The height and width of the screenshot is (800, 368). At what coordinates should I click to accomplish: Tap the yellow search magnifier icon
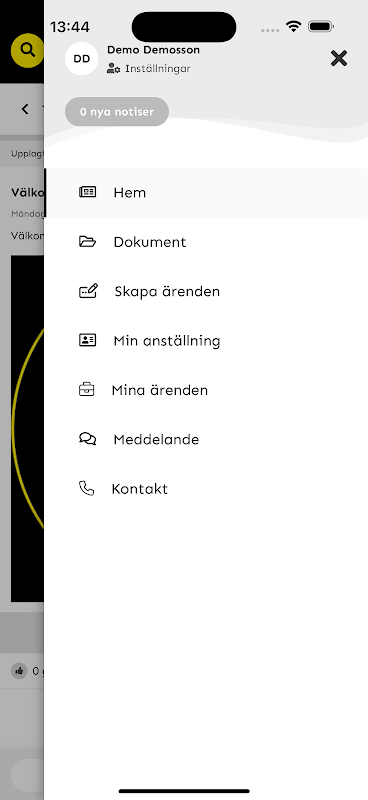[27, 50]
